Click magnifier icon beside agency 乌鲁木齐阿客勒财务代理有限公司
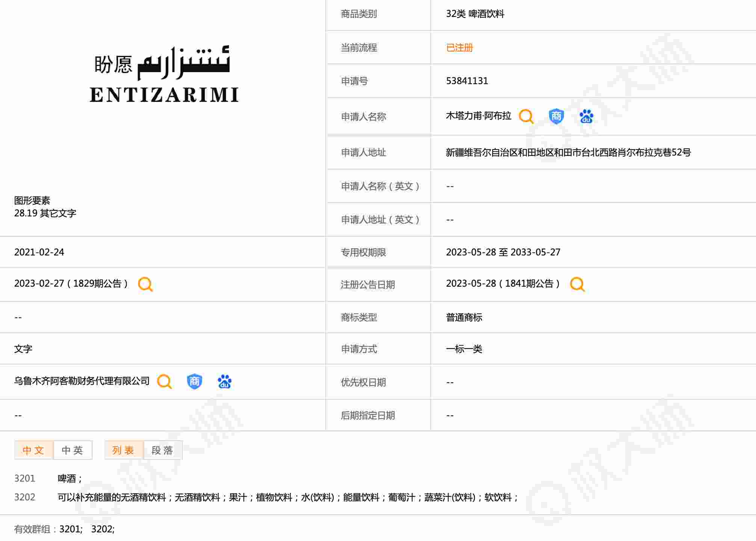Viewport: 756px width, 541px height. pos(164,381)
